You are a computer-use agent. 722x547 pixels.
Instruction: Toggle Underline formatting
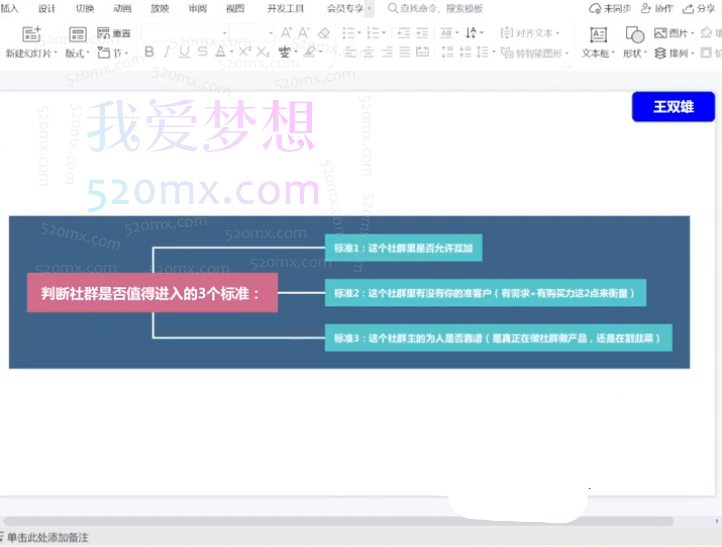click(x=184, y=52)
